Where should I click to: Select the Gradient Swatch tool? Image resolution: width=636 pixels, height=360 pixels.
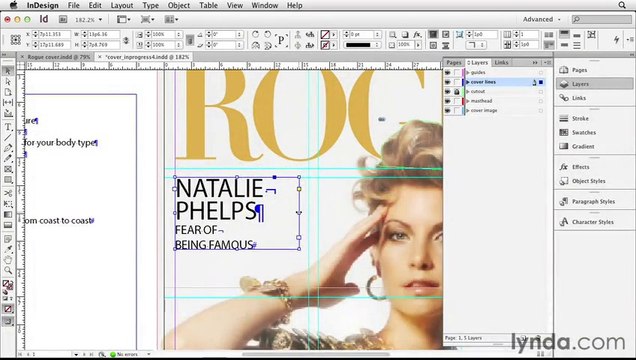[x=8, y=215]
